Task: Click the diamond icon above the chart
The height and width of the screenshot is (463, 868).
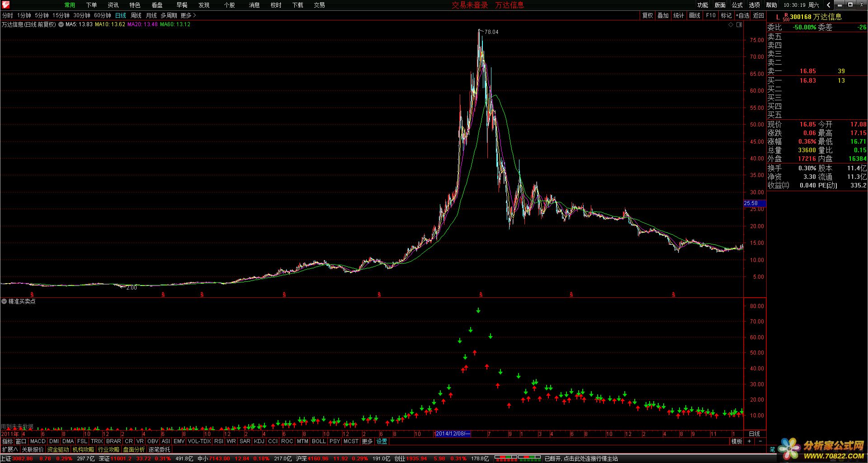Action: (x=731, y=25)
